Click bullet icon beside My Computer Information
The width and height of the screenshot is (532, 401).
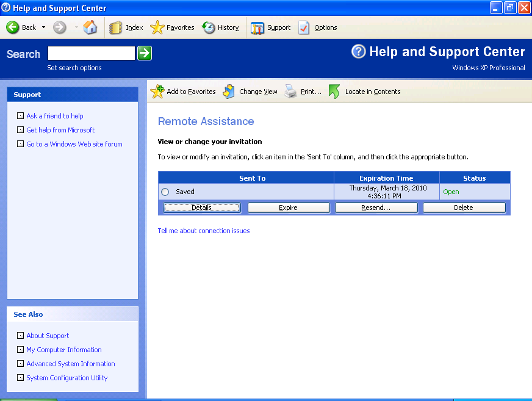coord(20,349)
